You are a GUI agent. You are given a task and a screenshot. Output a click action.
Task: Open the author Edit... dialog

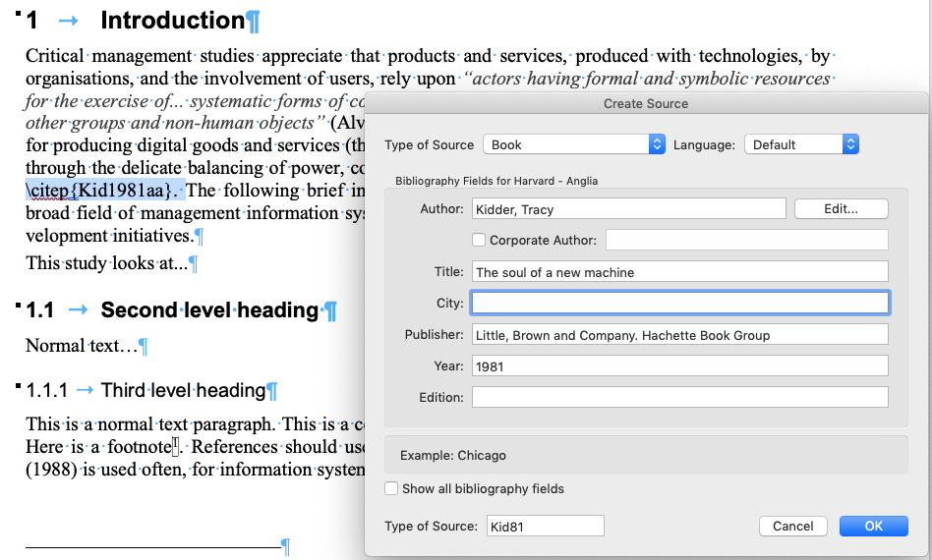[x=841, y=209]
